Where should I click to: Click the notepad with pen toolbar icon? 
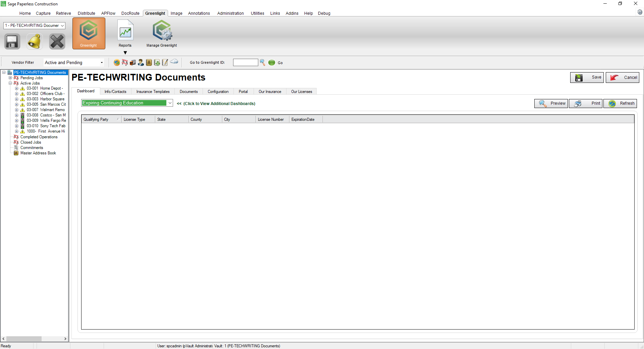click(165, 62)
